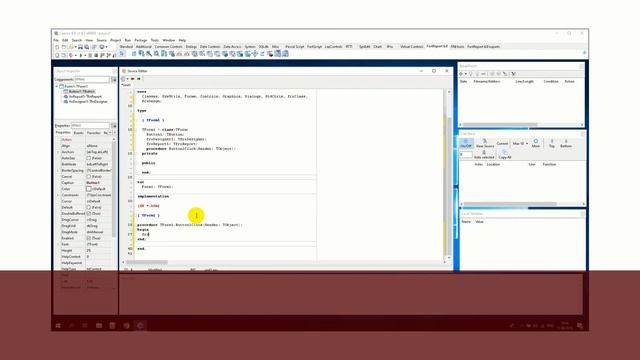Switch to the Standard palette tab

(x=126, y=47)
